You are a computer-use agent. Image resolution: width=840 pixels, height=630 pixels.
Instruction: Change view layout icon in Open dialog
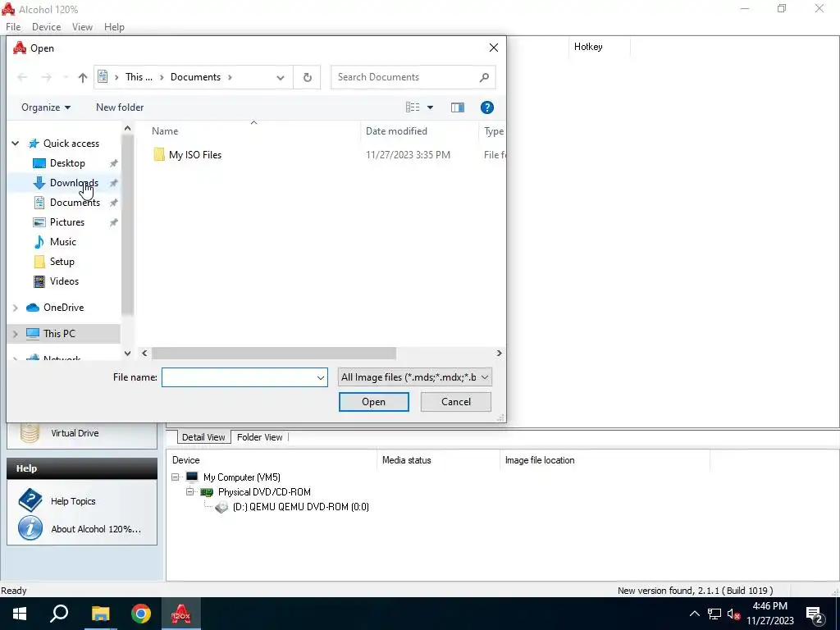pyautogui.click(x=413, y=107)
